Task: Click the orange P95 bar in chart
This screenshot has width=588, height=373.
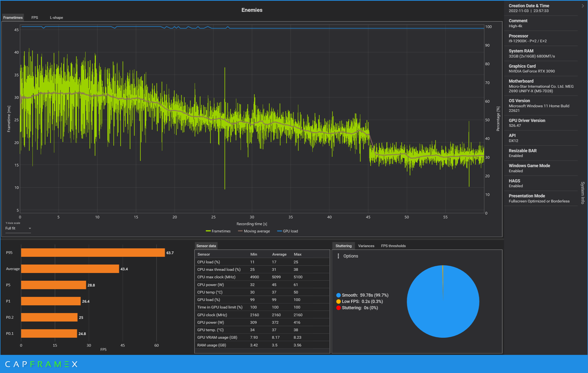Action: 93,253
